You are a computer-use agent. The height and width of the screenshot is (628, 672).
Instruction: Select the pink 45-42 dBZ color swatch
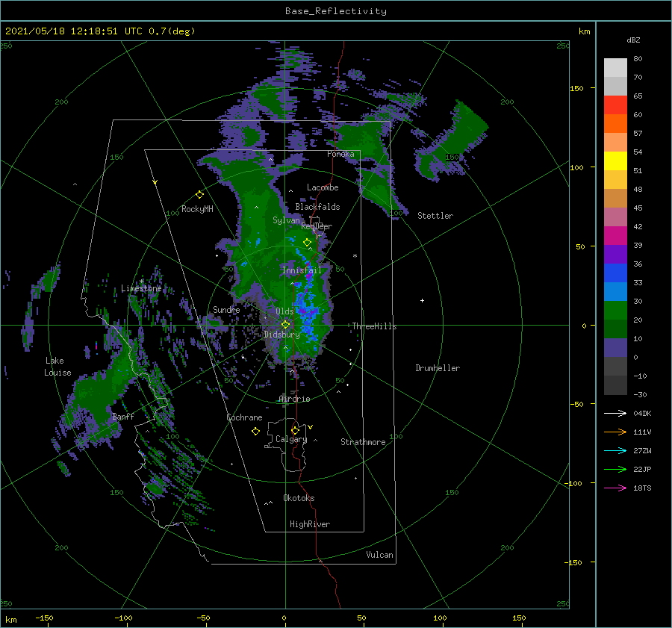[x=615, y=217]
